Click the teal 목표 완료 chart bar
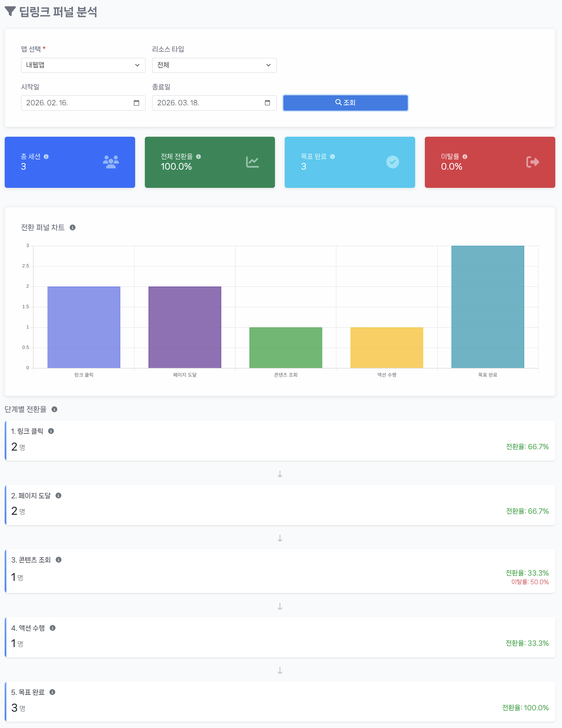The image size is (562, 728). [x=487, y=307]
